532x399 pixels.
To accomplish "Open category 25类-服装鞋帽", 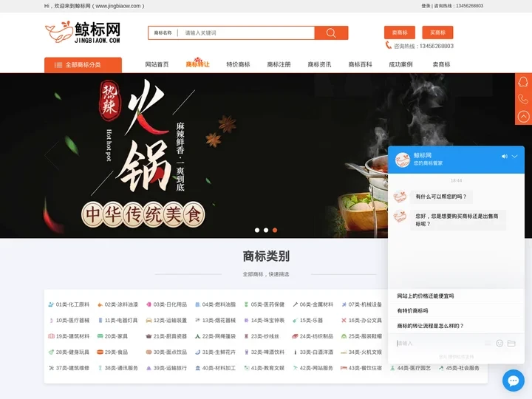I will (361, 336).
